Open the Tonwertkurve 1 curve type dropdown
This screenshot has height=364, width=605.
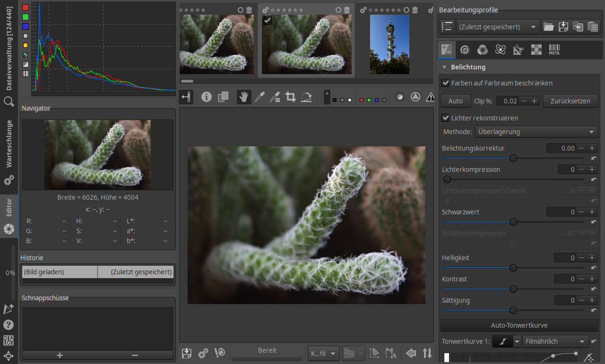point(517,341)
